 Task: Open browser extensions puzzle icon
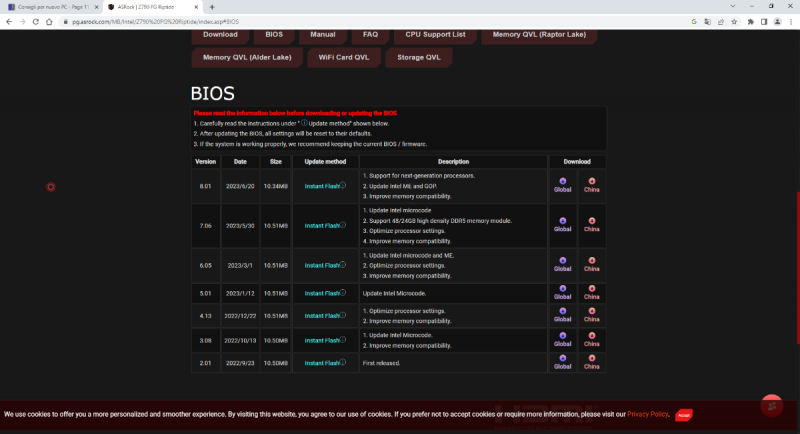[751, 22]
